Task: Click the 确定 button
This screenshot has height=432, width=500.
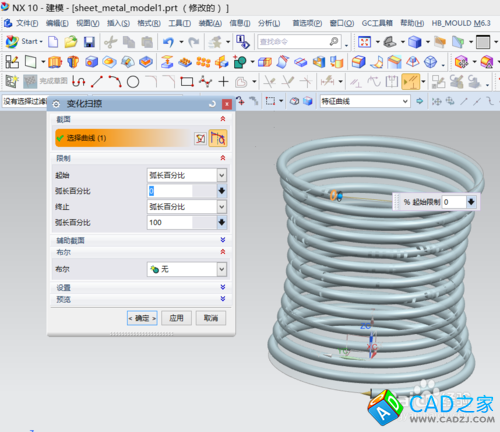Action: pyautogui.click(x=142, y=318)
